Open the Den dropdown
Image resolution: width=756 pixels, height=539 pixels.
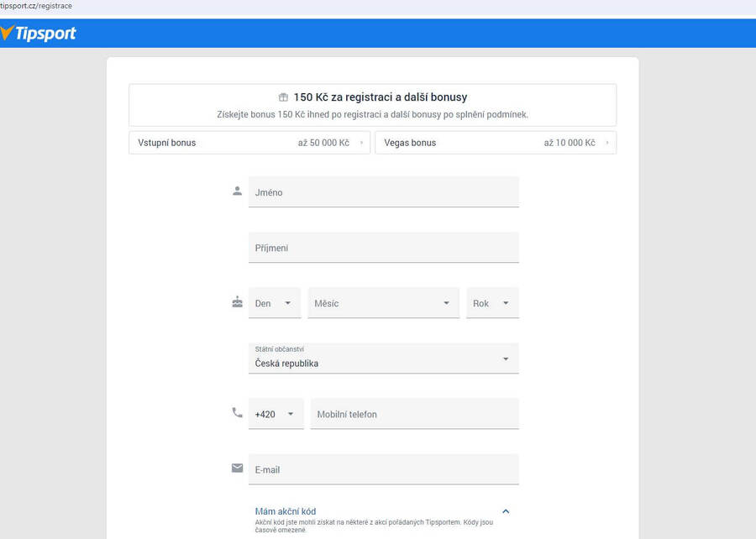click(x=275, y=303)
